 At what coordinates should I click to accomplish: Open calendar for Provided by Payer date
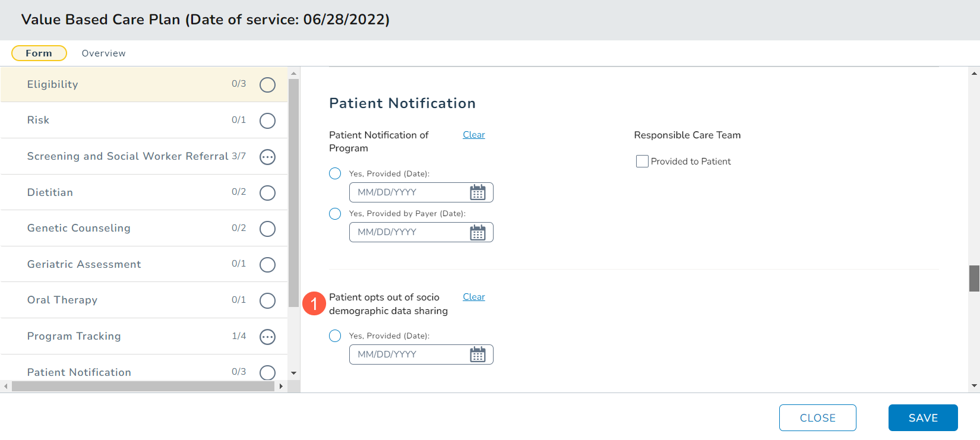click(x=478, y=232)
